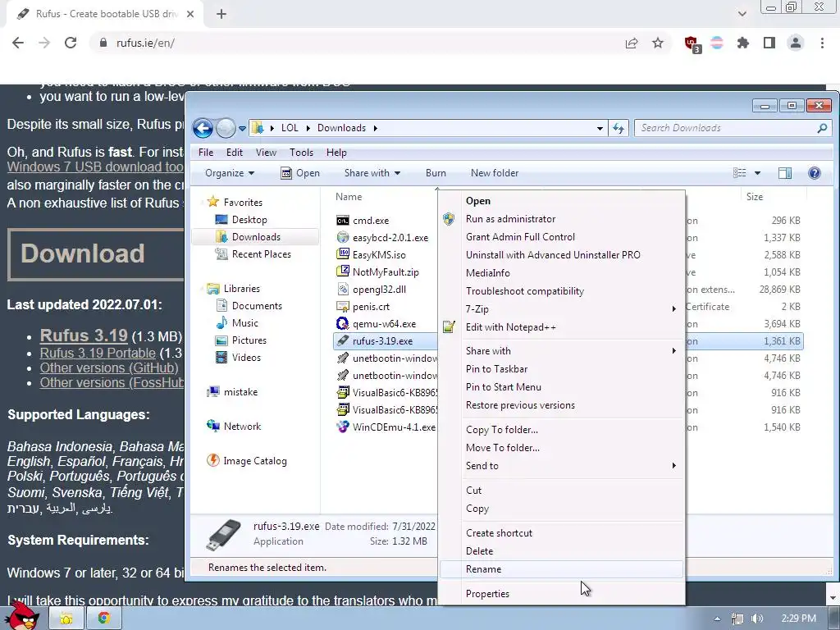Click the Network icon in navigation pane
The height and width of the screenshot is (630, 840).
pyautogui.click(x=213, y=426)
